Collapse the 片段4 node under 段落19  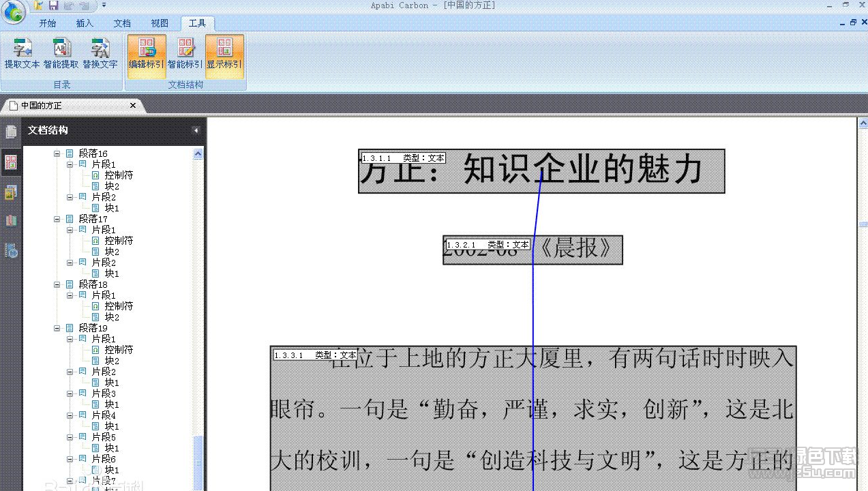pos(70,415)
